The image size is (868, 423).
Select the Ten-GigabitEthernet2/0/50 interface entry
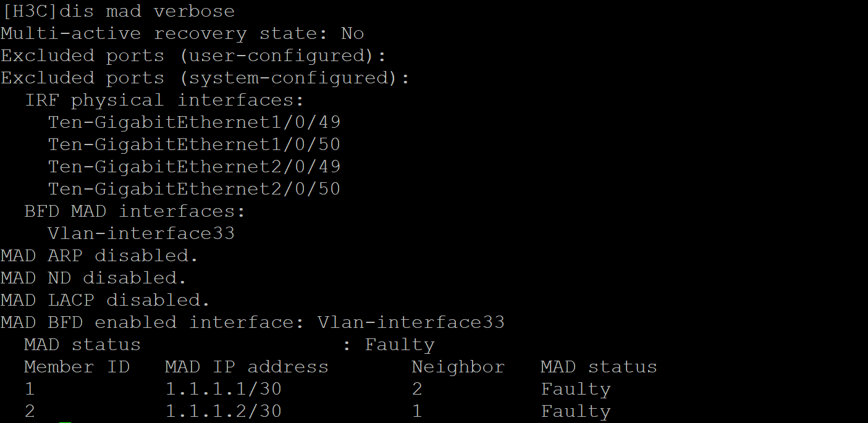pyautogui.click(x=194, y=189)
